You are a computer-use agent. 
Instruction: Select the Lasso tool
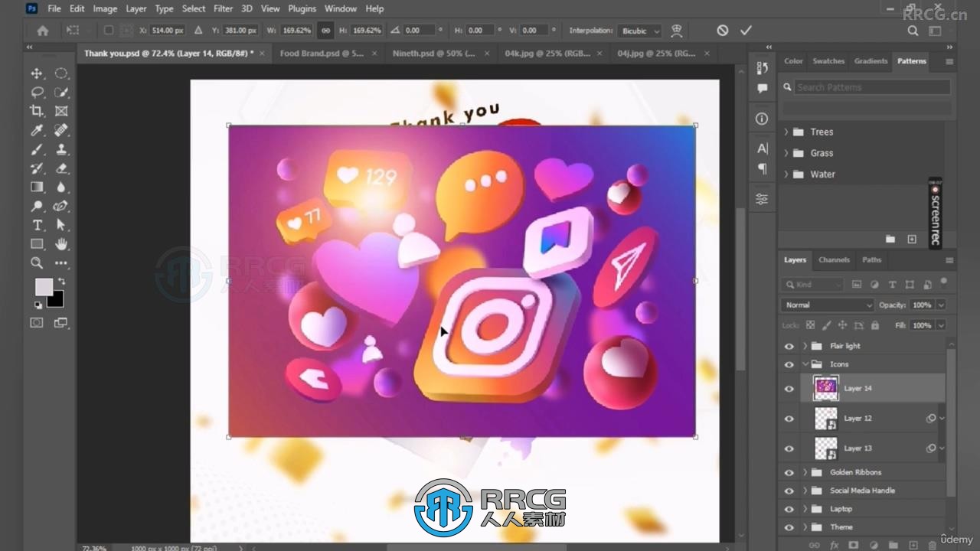(x=37, y=92)
